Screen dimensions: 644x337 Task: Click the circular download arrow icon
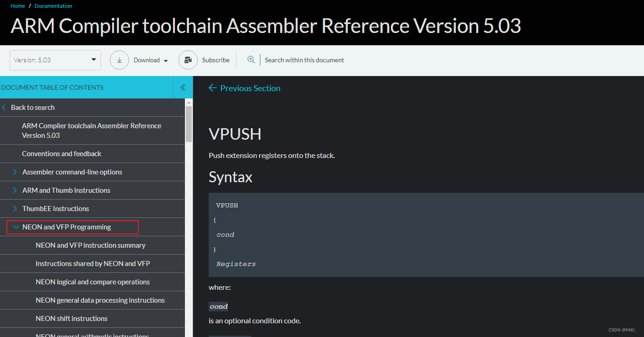pyautogui.click(x=119, y=60)
